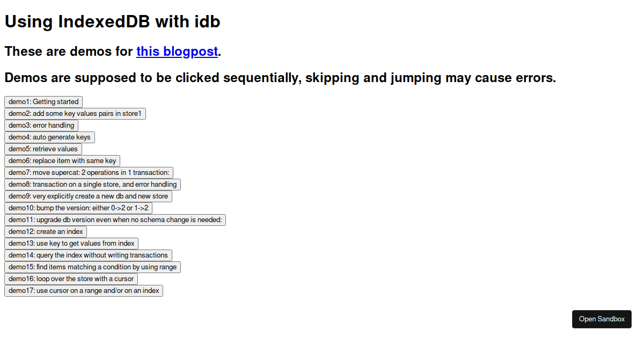Run demo8: transaction on a single store

coord(92,184)
